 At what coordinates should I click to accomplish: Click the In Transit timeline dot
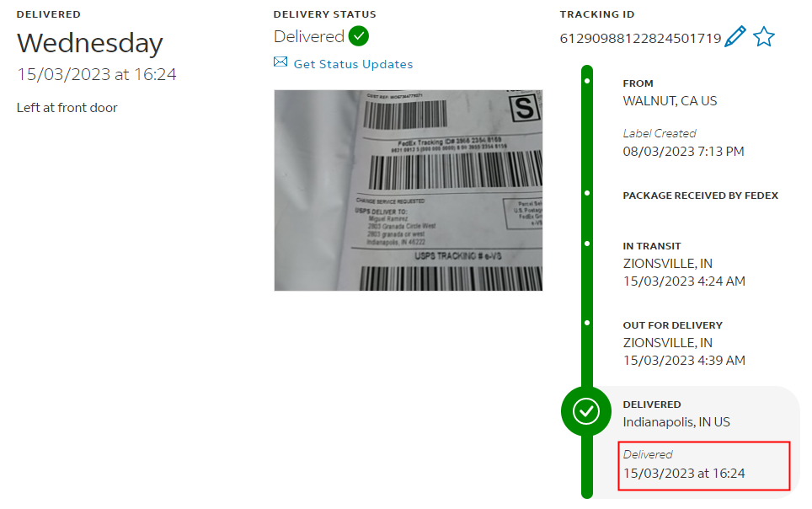coord(587,244)
